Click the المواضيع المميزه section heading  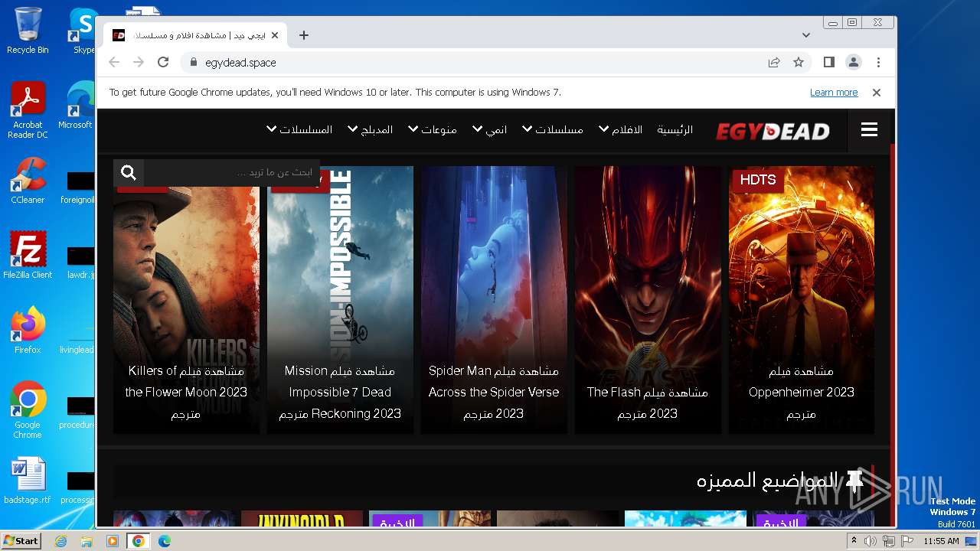pos(767,481)
